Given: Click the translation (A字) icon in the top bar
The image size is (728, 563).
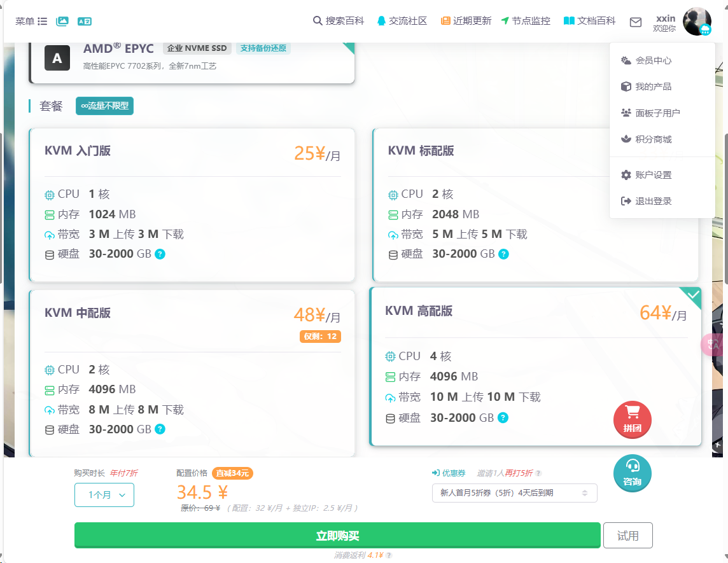Looking at the screenshot, I should coord(83,20).
